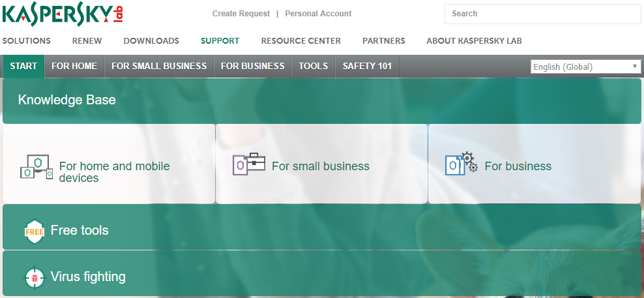Viewport: 644px width, 298px height.
Task: Click the home and mobile devices icon
Action: [x=37, y=167]
